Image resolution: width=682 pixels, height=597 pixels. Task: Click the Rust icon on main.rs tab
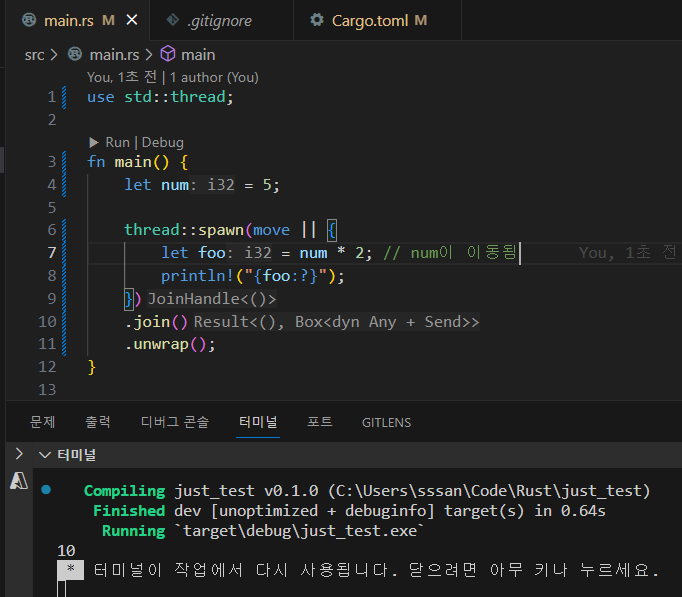[29, 20]
